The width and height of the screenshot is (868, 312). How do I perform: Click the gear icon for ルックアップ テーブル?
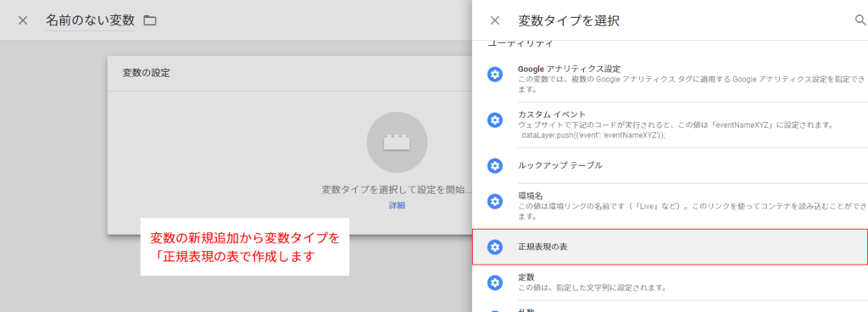tap(495, 165)
